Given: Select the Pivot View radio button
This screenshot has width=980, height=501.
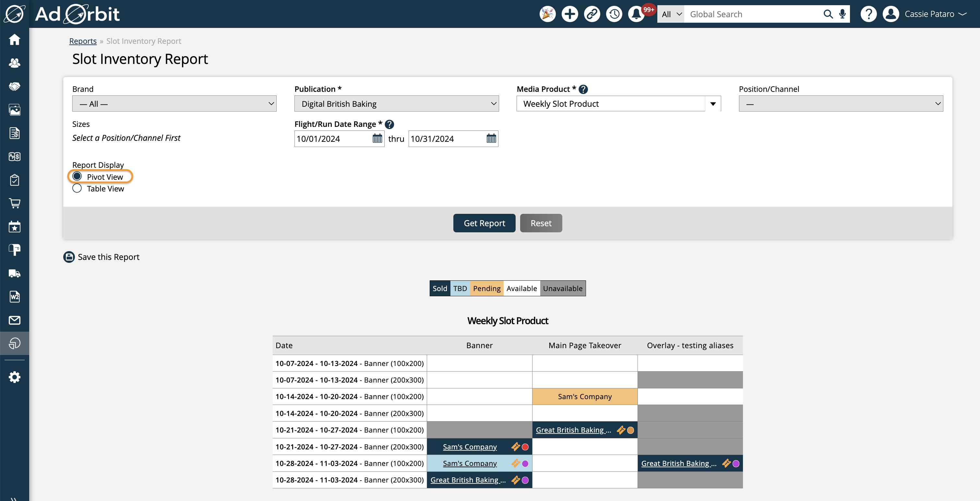Looking at the screenshot, I should click(77, 176).
